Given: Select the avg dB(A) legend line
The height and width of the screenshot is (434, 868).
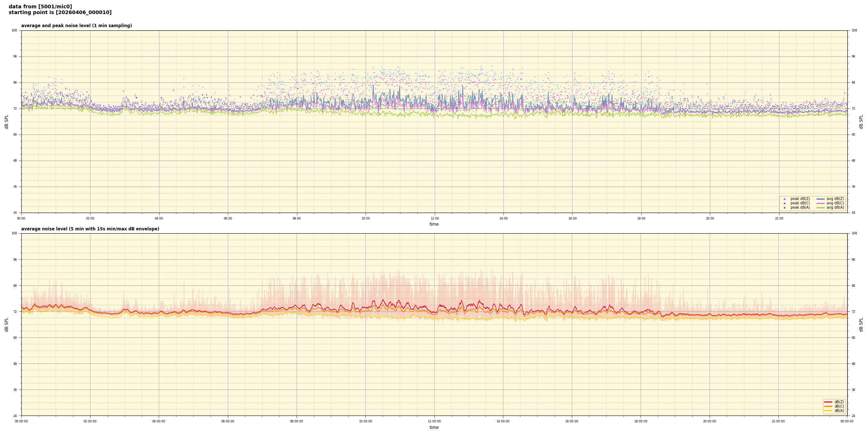Looking at the screenshot, I should pyautogui.click(x=821, y=208).
